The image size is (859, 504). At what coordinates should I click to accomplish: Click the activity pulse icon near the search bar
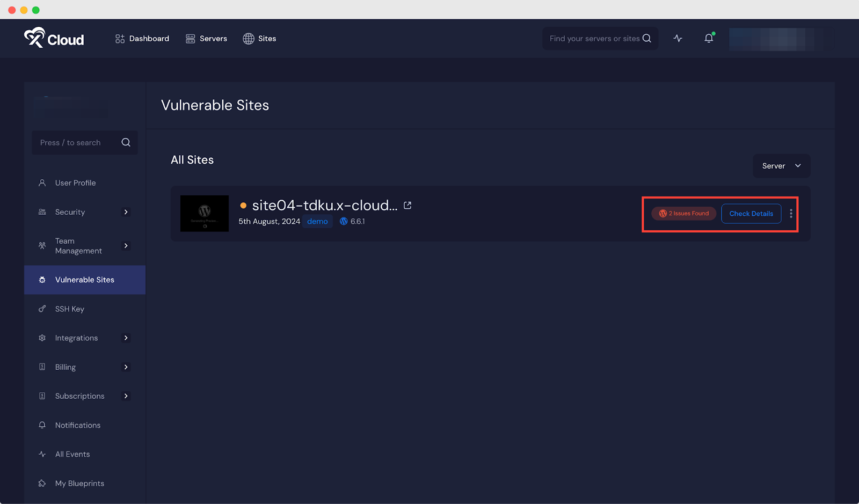coord(678,38)
